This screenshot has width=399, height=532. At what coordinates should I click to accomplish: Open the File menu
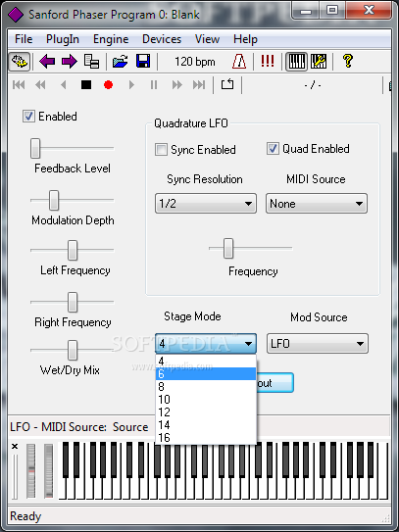(24, 39)
